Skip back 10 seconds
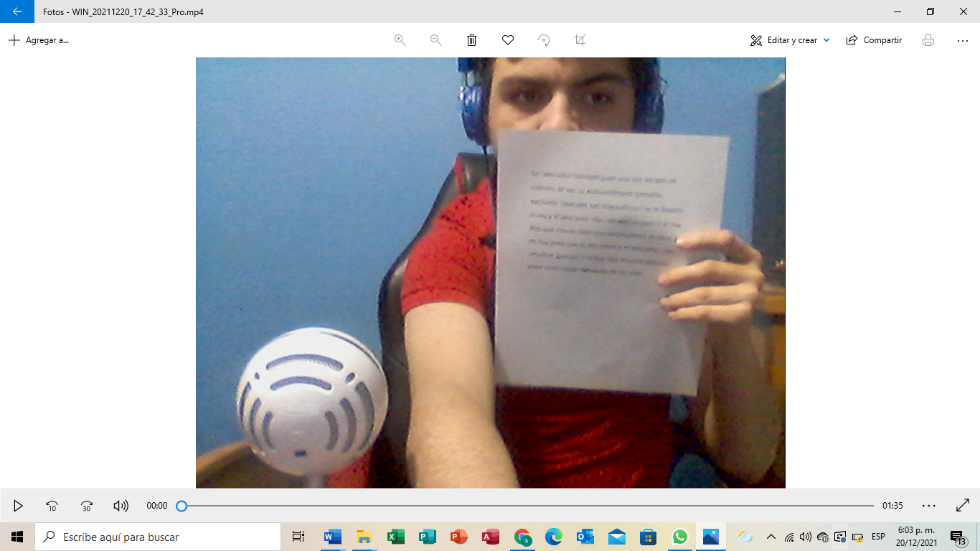Screen dimensions: 980x551 (52, 506)
